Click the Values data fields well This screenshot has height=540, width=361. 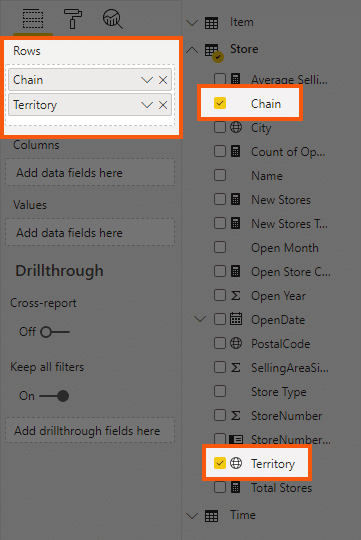(x=90, y=232)
